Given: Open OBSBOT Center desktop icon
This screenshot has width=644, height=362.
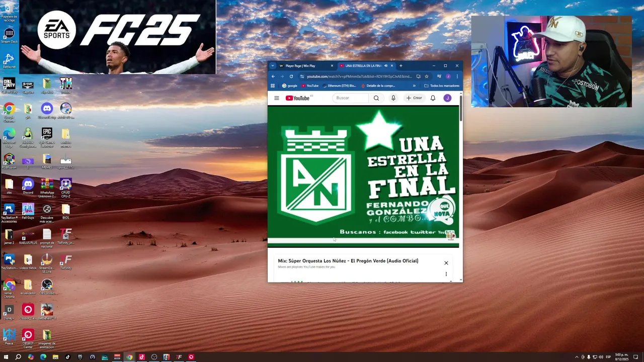Looking at the screenshot, I should 28,339.
